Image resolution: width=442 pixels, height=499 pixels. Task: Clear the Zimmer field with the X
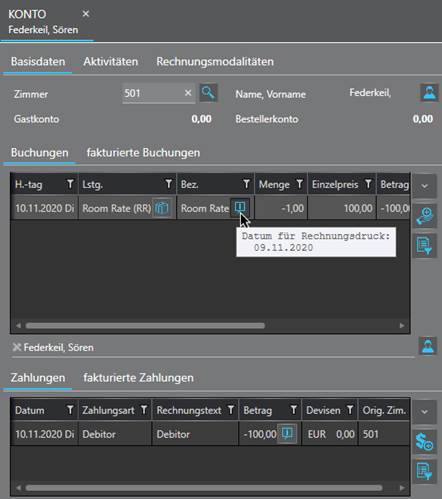coord(188,93)
